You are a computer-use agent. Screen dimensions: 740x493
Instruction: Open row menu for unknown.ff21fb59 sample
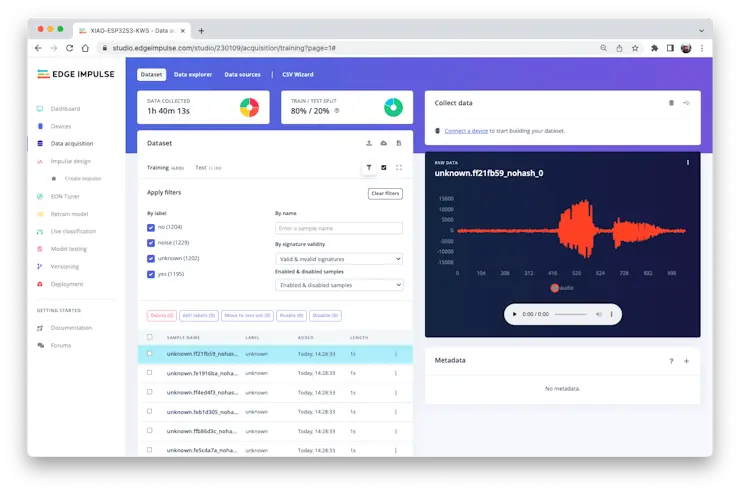point(396,354)
